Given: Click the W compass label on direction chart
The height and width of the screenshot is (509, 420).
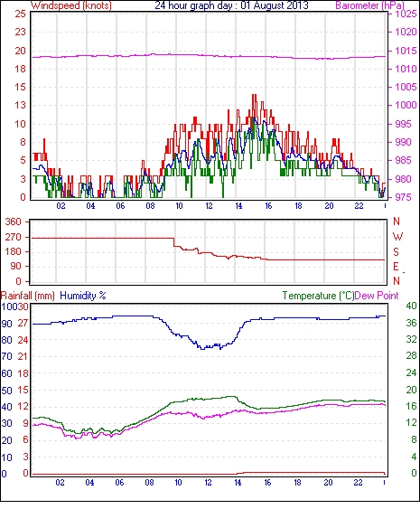Looking at the screenshot, I should (397, 237).
